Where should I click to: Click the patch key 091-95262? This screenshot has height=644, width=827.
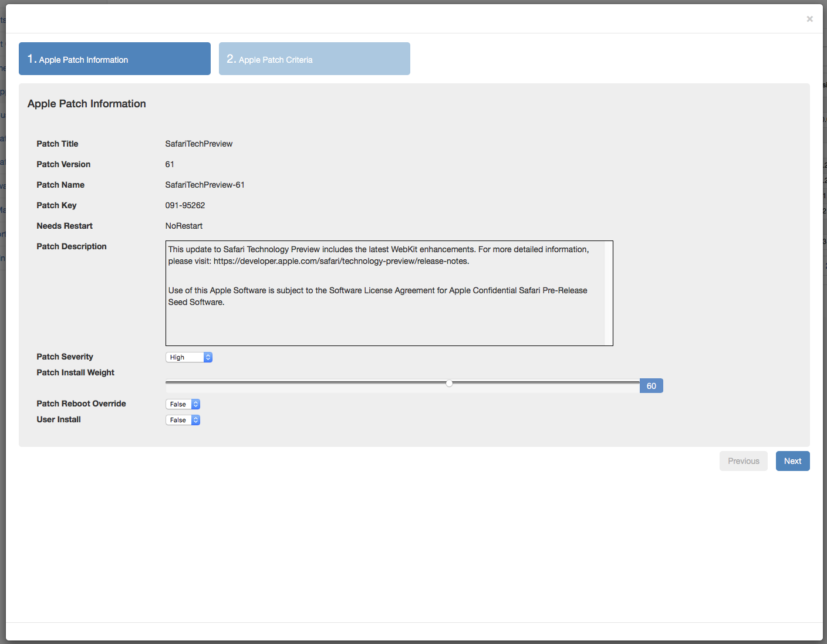pyautogui.click(x=185, y=205)
